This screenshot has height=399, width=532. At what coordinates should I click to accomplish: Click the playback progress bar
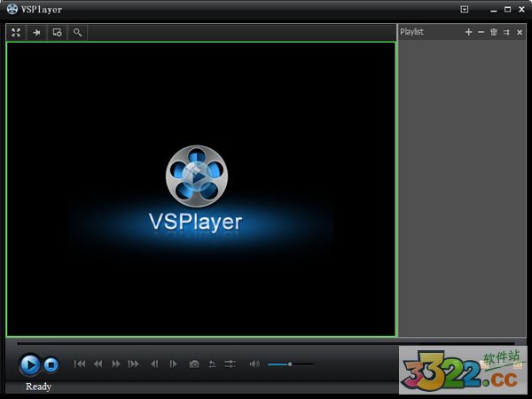click(266, 344)
